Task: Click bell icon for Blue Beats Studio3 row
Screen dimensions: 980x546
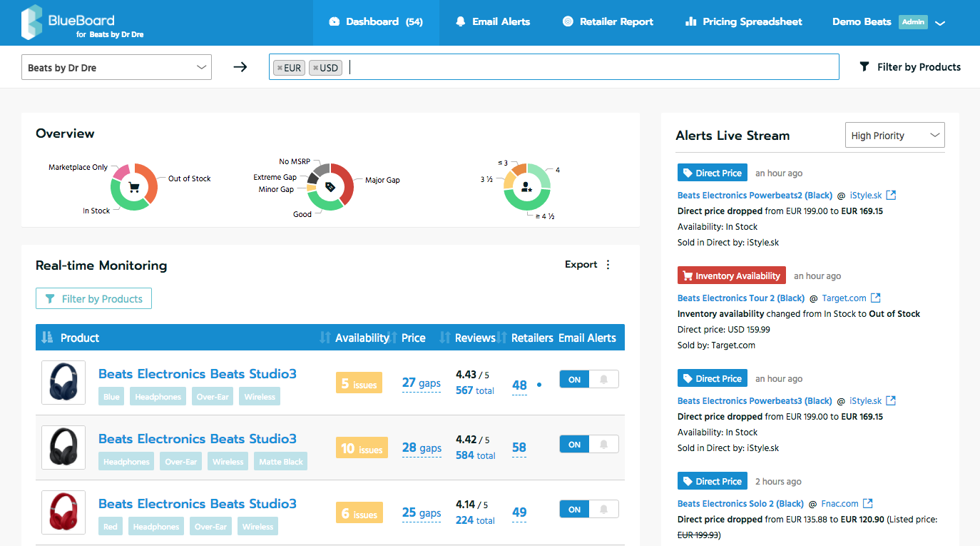Action: [x=604, y=380]
